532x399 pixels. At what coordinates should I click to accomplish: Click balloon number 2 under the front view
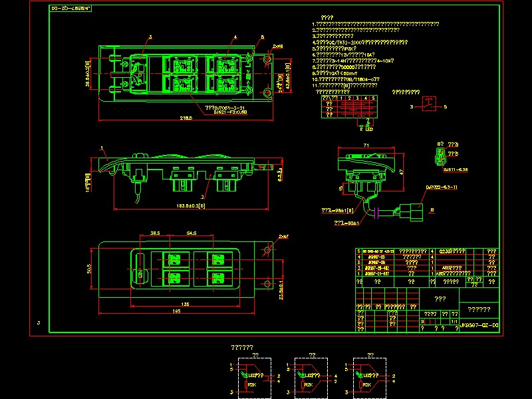tap(202, 197)
